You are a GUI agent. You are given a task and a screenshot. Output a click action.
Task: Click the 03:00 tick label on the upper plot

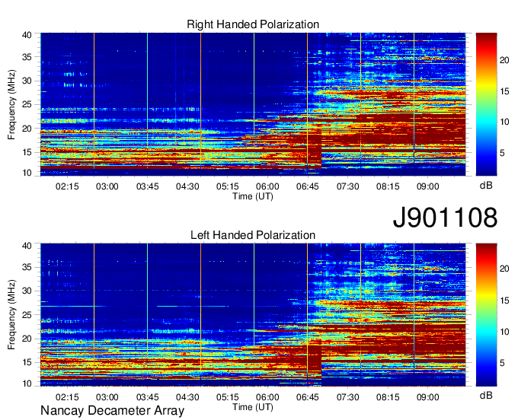(107, 186)
